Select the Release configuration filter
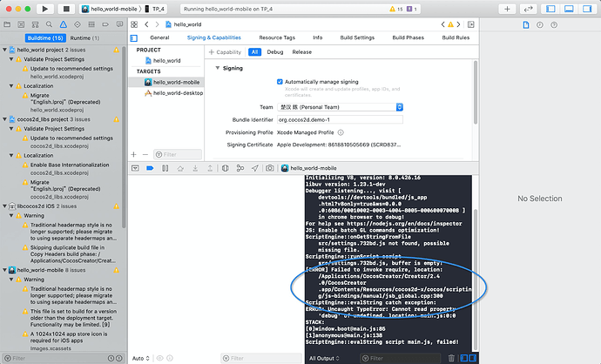This screenshot has width=601, height=364. [302, 52]
